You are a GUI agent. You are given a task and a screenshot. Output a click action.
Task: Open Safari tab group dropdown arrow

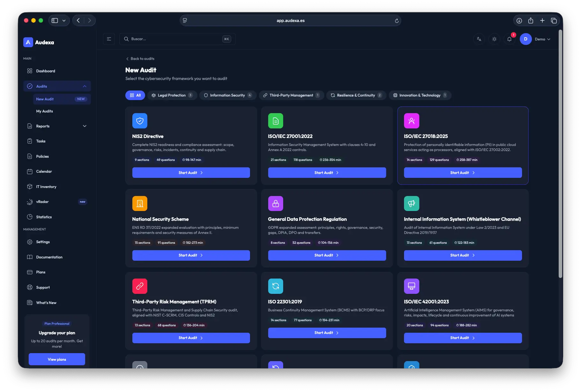coord(64,20)
